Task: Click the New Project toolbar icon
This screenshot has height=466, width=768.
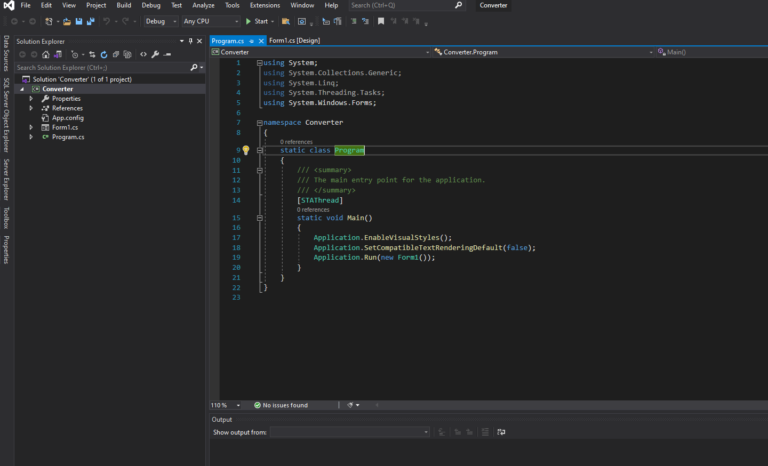Action: click(x=48, y=22)
